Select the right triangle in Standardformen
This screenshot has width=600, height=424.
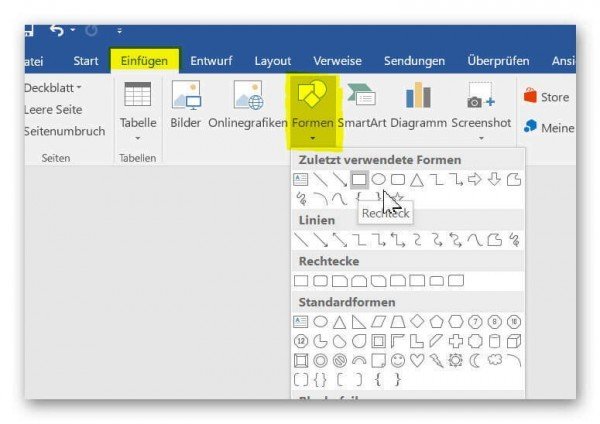click(x=359, y=322)
